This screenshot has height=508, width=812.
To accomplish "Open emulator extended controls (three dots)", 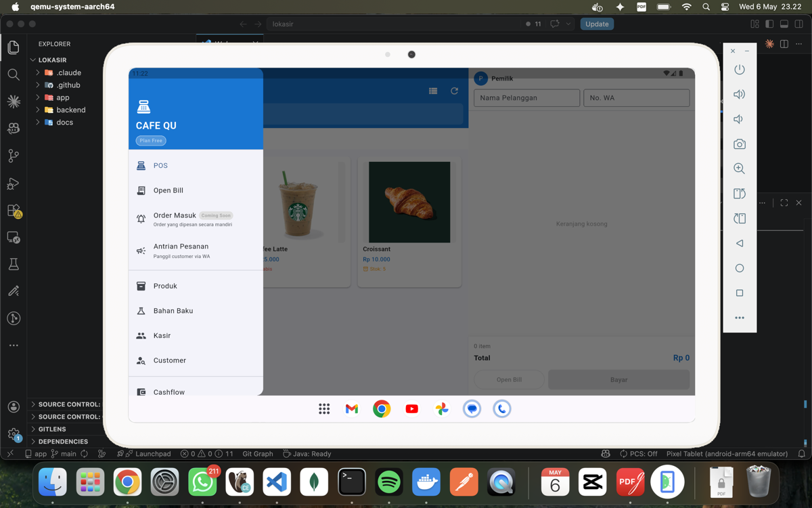I will [740, 318].
